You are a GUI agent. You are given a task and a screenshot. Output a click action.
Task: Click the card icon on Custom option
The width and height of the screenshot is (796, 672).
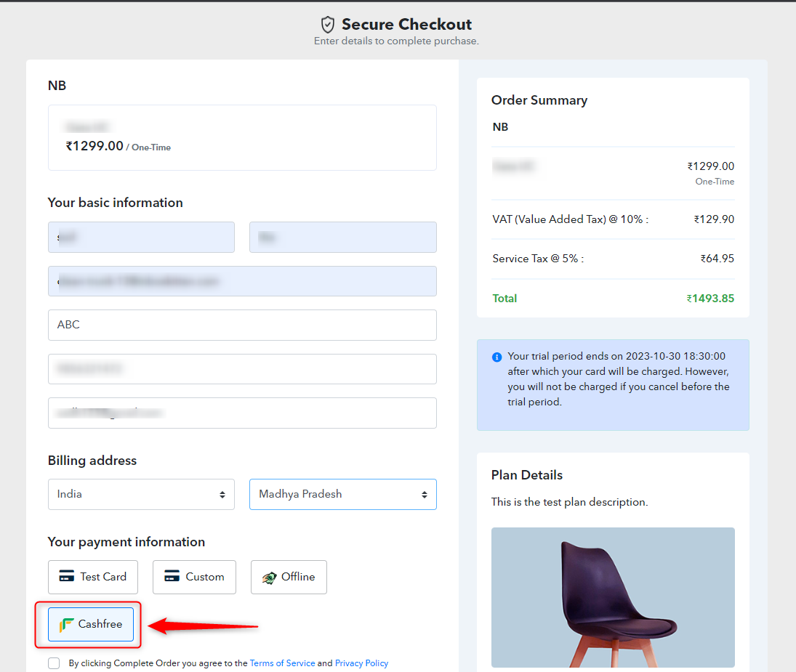click(x=172, y=576)
